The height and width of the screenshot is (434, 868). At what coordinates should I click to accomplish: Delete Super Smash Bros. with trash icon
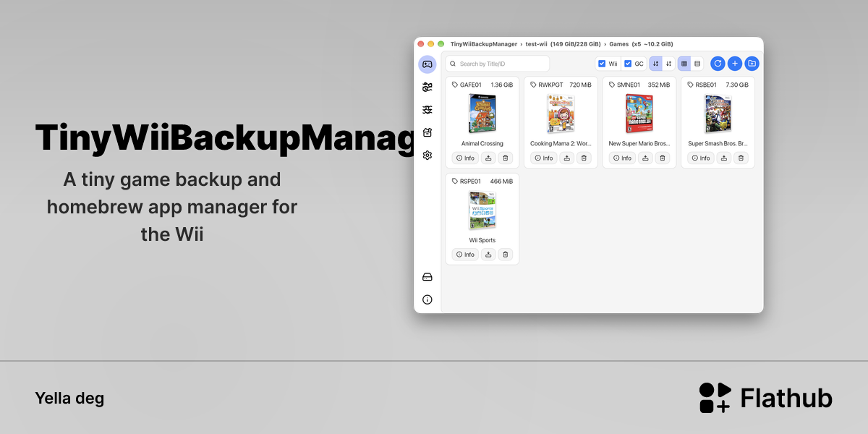click(741, 158)
